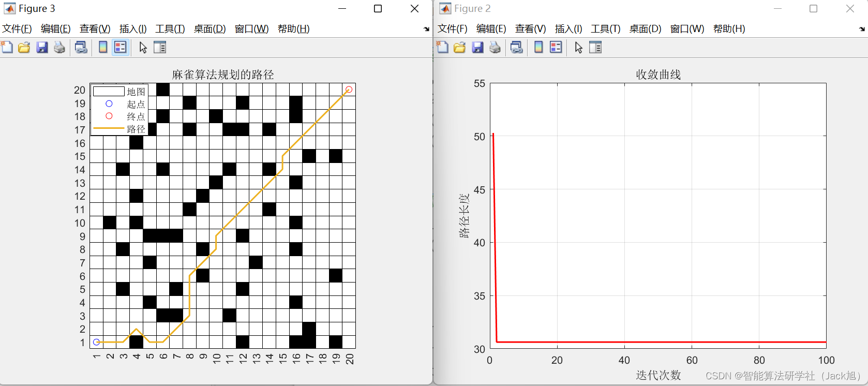
Task: Open 插入(I) menu in Figure 2
Action: pos(568,29)
